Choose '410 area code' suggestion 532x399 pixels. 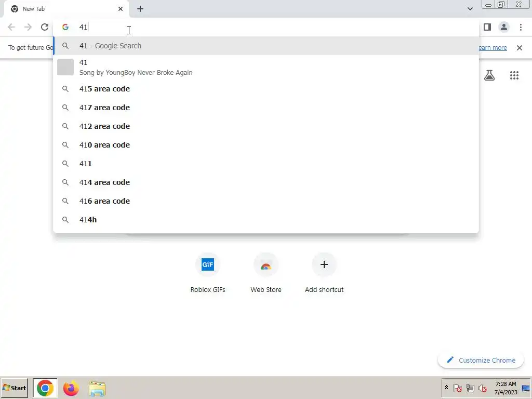pyautogui.click(x=266, y=145)
